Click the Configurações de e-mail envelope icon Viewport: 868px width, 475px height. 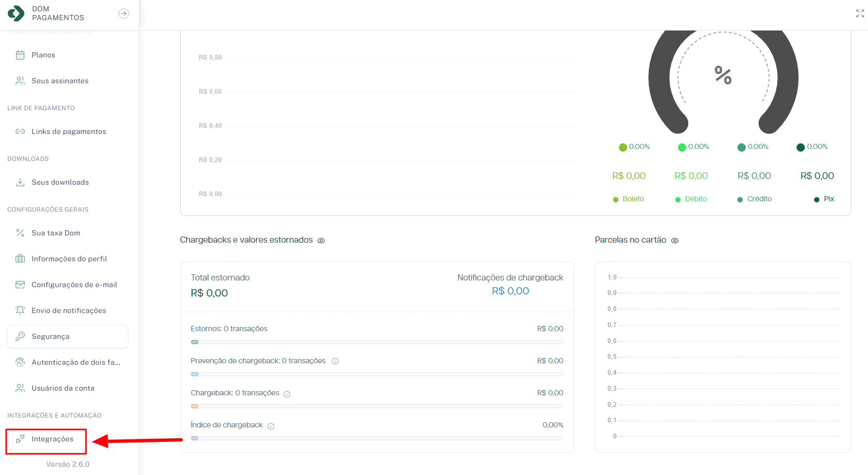click(x=20, y=285)
